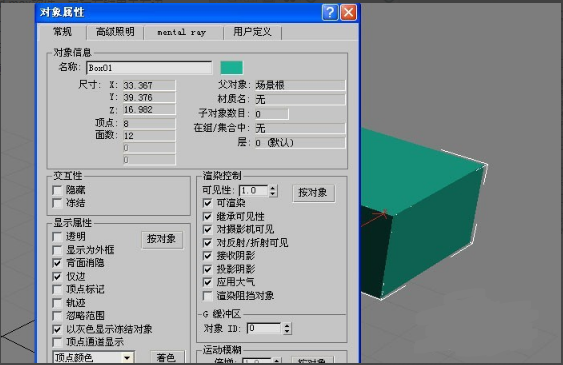563x365 pixels.
Task: Uncheck 接收阴影 checkbox
Action: click(x=208, y=256)
